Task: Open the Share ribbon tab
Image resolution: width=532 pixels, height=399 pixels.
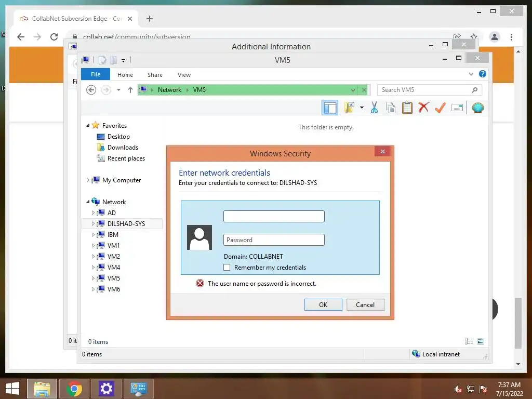Action: 155,75
